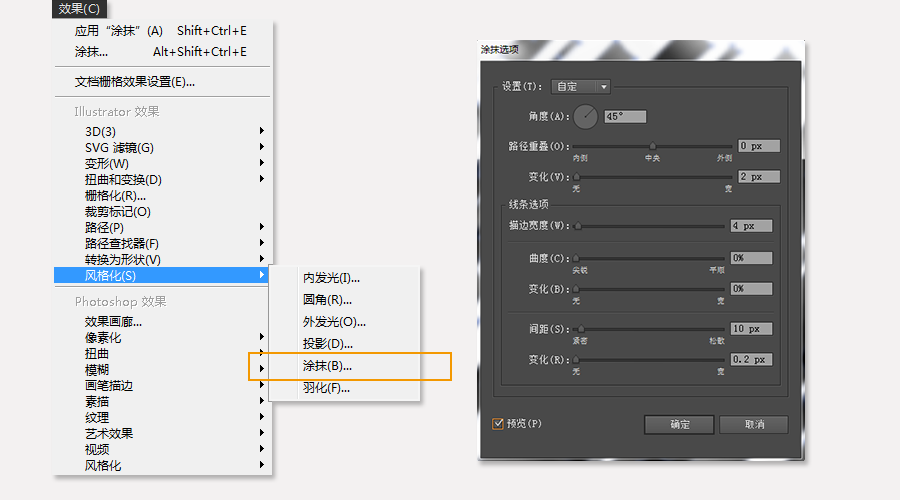Click the highlighted 风格化(S) item
Viewport: 900px width, 500px height.
pos(162,276)
